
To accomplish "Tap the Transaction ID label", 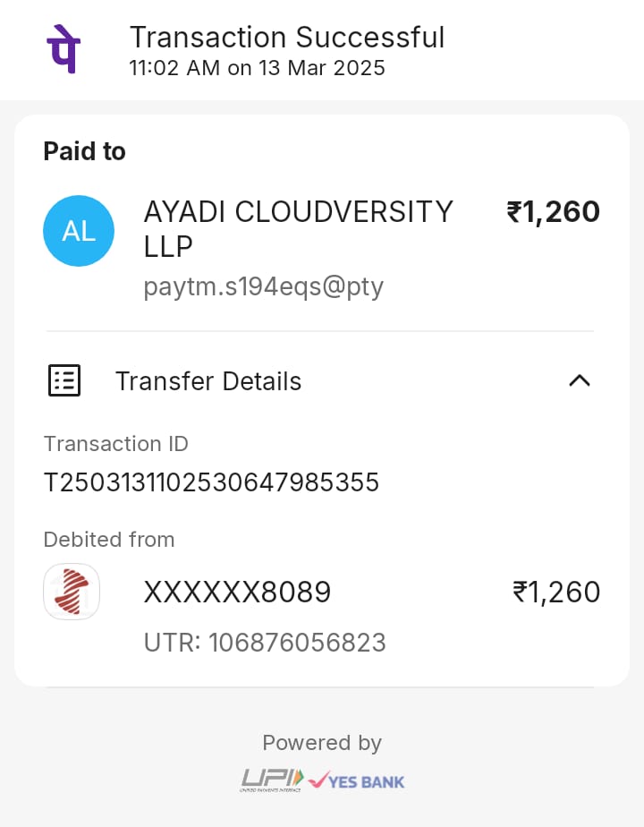I will (x=115, y=444).
